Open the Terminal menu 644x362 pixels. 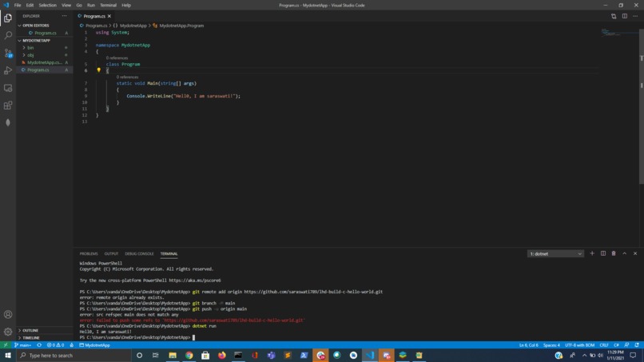108,6
